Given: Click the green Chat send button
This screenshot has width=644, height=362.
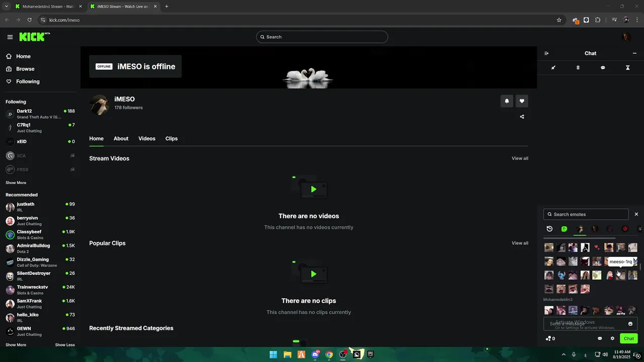Looking at the screenshot, I should [629, 338].
